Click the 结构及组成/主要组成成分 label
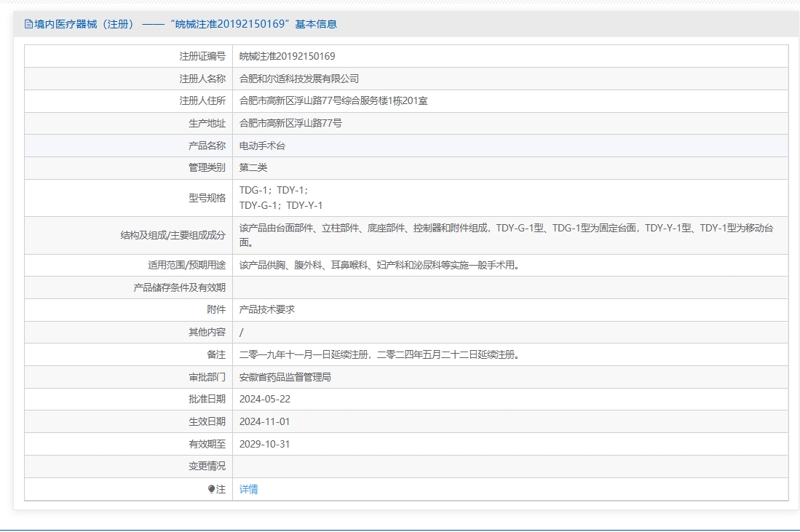The width and height of the screenshot is (800, 532). click(173, 235)
